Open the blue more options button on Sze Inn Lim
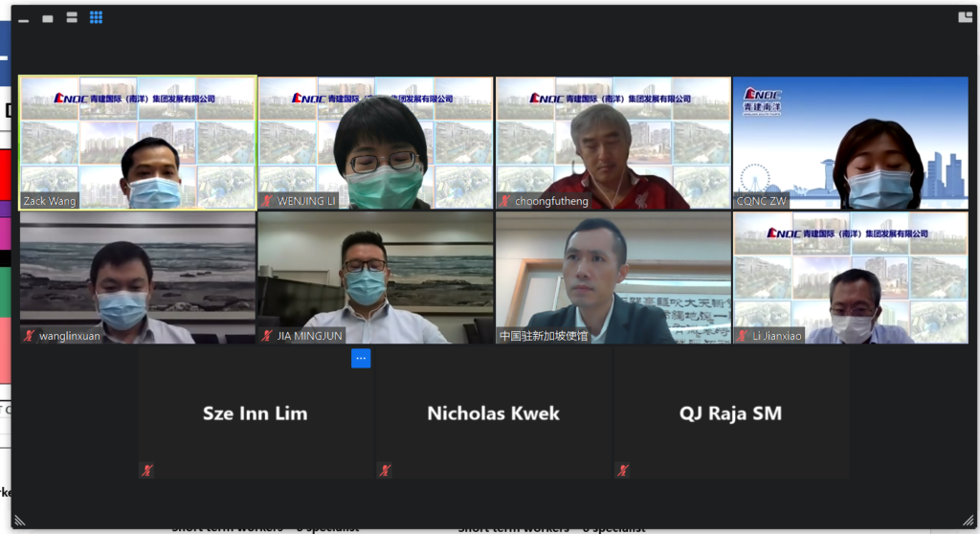Image resolution: width=980 pixels, height=534 pixels. coord(361,358)
